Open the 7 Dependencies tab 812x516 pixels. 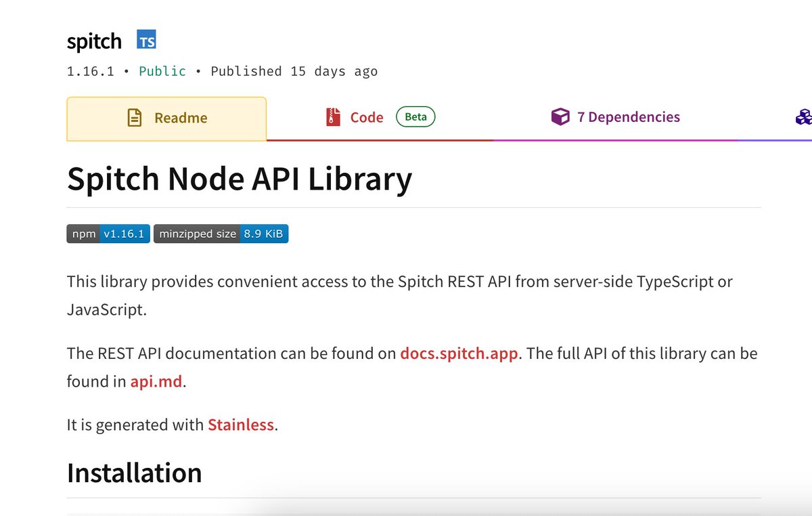[615, 117]
